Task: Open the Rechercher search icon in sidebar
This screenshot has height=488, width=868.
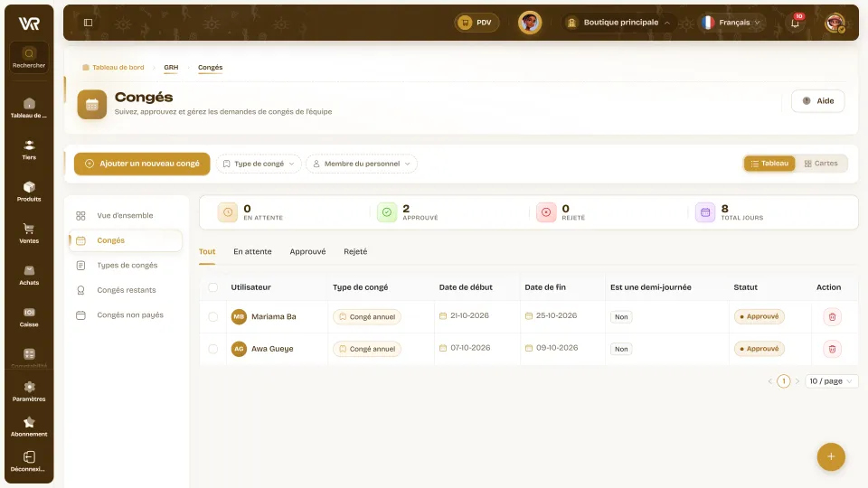Action: pyautogui.click(x=29, y=53)
